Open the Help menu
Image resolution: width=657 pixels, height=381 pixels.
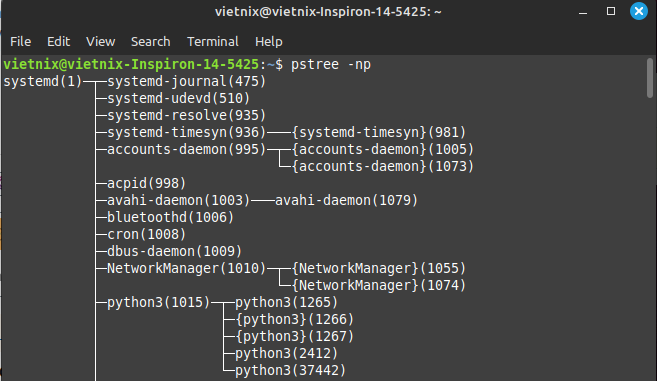point(269,41)
